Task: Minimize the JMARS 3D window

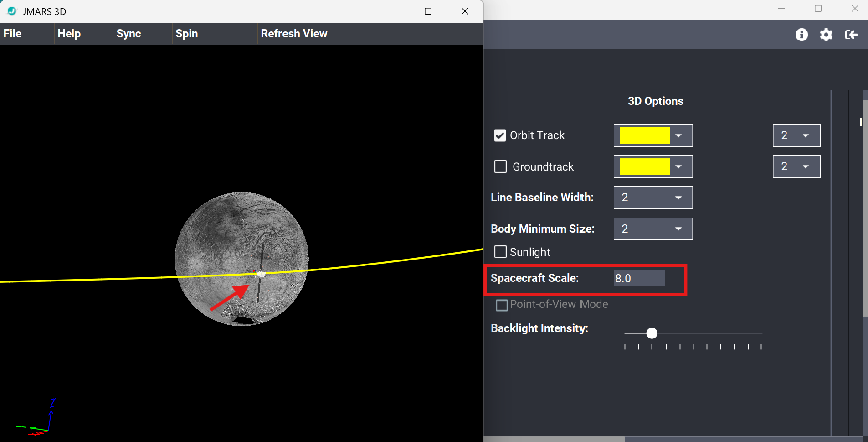Action: coord(391,11)
